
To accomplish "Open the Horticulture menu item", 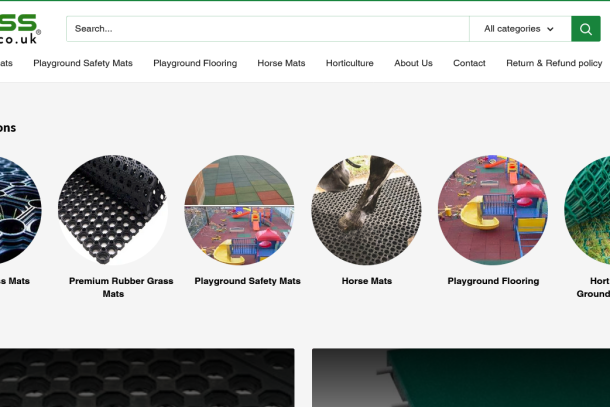I will 350,63.
